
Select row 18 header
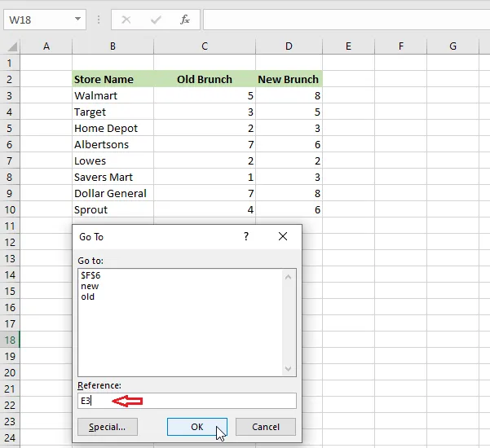point(9,340)
